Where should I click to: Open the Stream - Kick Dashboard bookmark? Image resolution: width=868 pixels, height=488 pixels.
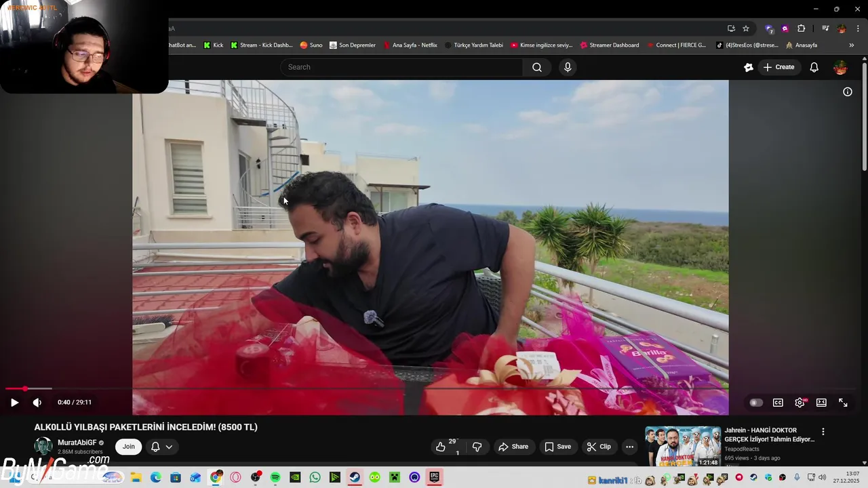(262, 45)
